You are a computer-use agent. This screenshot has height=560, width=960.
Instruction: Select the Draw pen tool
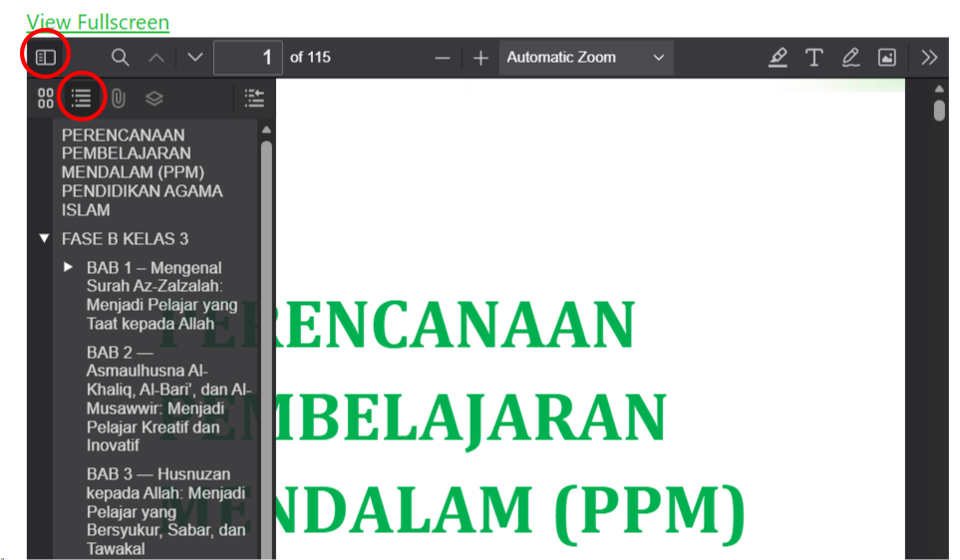[850, 58]
